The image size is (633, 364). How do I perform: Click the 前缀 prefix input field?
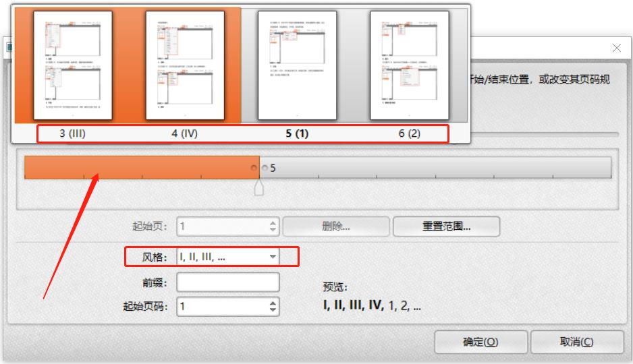228,282
